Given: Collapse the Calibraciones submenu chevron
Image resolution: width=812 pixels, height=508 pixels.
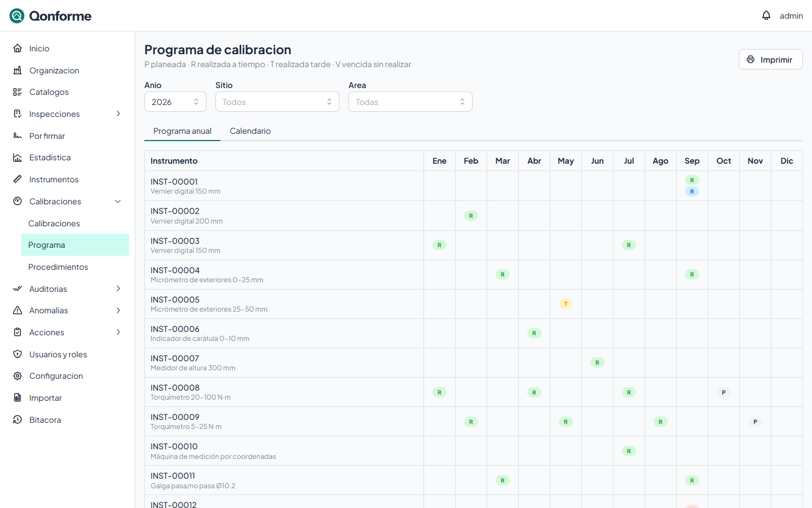Looking at the screenshot, I should pos(118,202).
